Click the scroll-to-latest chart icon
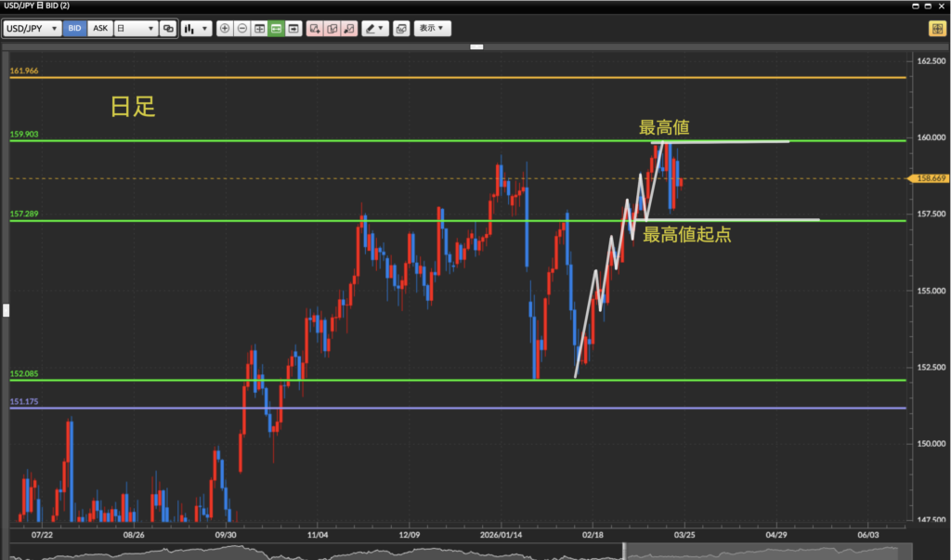The width and height of the screenshot is (951, 560). pos(293,29)
